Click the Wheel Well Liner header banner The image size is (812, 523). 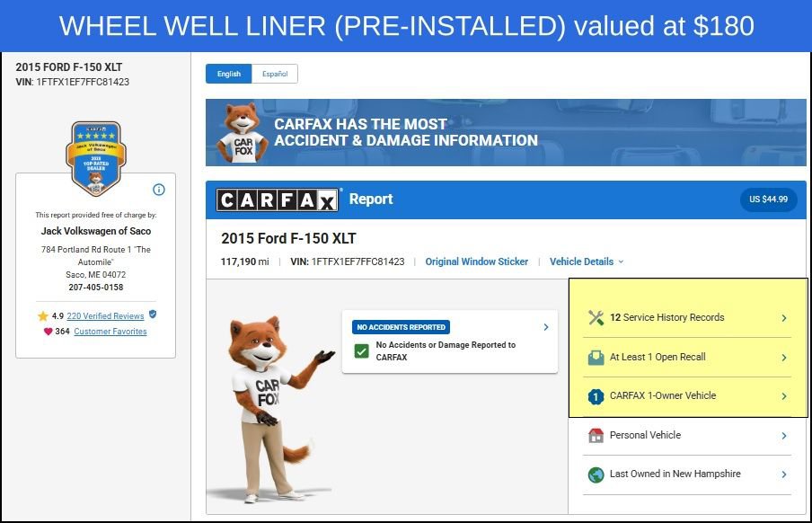pyautogui.click(x=406, y=26)
